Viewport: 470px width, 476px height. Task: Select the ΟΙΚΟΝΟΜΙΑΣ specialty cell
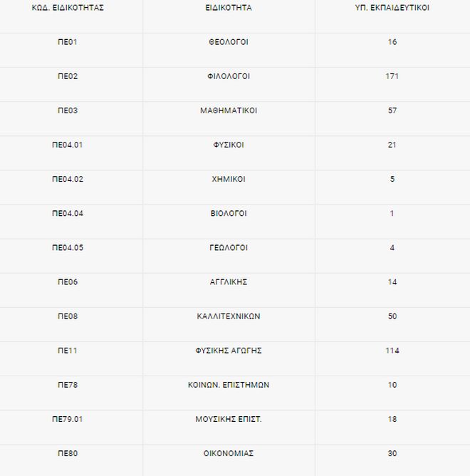pos(229,453)
